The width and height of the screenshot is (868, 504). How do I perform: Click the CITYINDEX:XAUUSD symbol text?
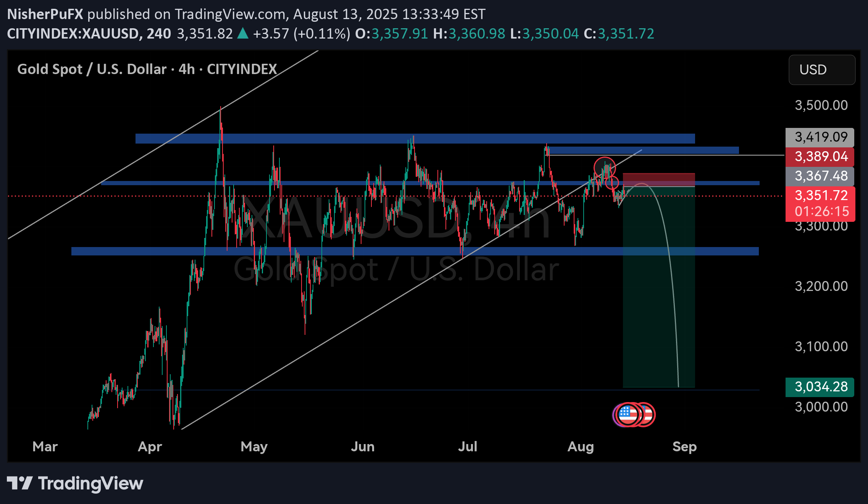[73, 34]
